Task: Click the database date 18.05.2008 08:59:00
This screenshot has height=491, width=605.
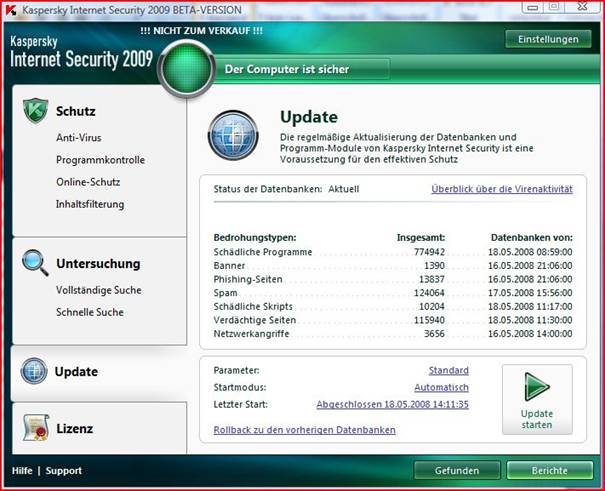Action: (x=530, y=252)
